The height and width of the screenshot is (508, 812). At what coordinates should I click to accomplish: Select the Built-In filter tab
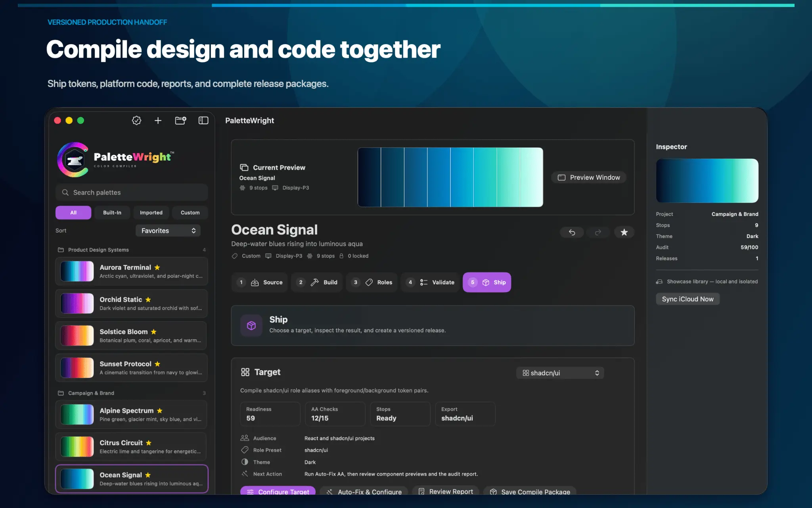112,213
